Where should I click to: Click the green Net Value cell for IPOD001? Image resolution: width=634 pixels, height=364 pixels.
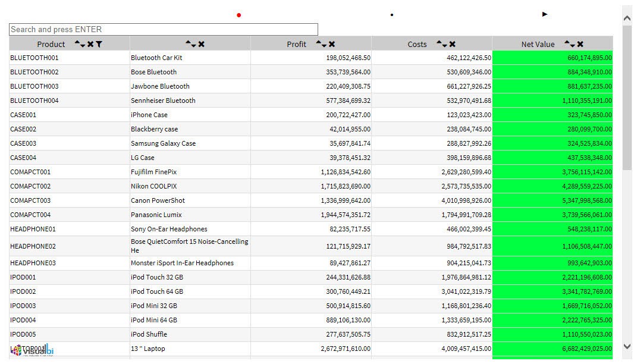click(552, 277)
